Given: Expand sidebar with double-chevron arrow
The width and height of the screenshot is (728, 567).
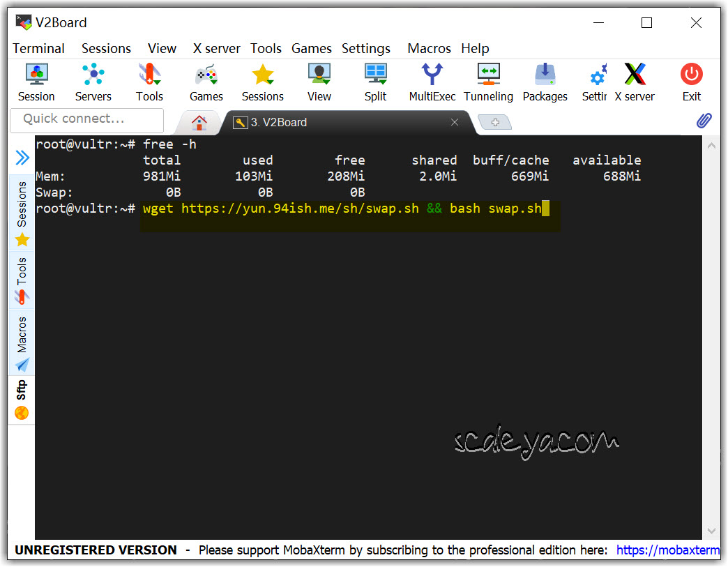Looking at the screenshot, I should pos(22,158).
